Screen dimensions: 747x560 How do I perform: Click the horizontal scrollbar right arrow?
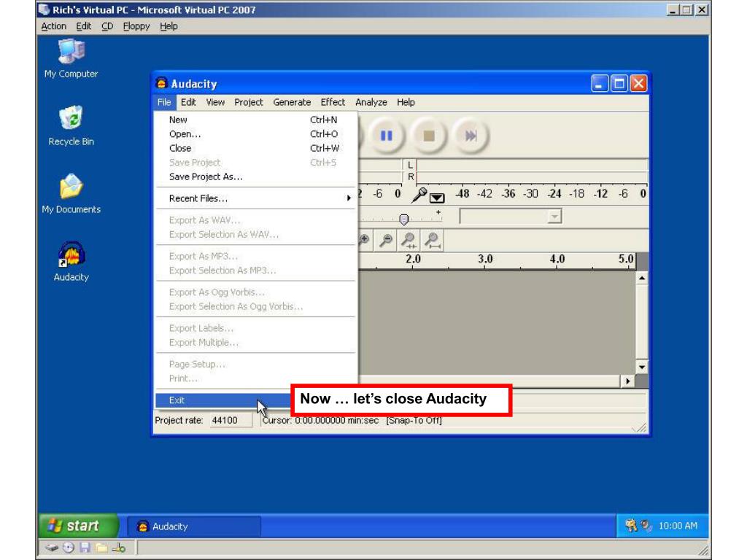click(628, 381)
